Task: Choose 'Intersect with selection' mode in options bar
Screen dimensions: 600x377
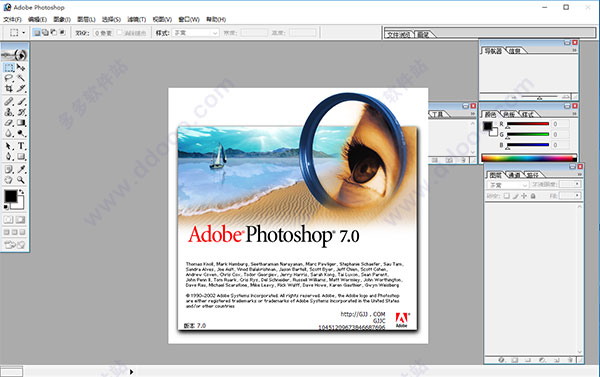Action: coord(62,33)
